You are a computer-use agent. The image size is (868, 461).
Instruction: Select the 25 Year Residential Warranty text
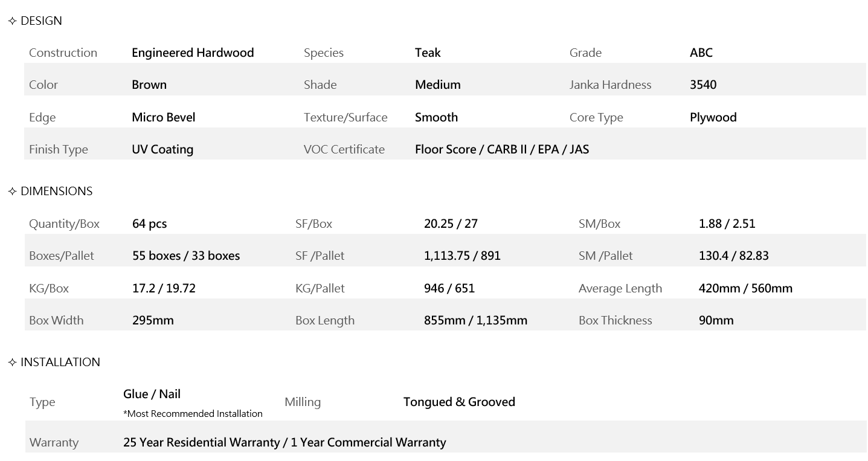coord(202,442)
